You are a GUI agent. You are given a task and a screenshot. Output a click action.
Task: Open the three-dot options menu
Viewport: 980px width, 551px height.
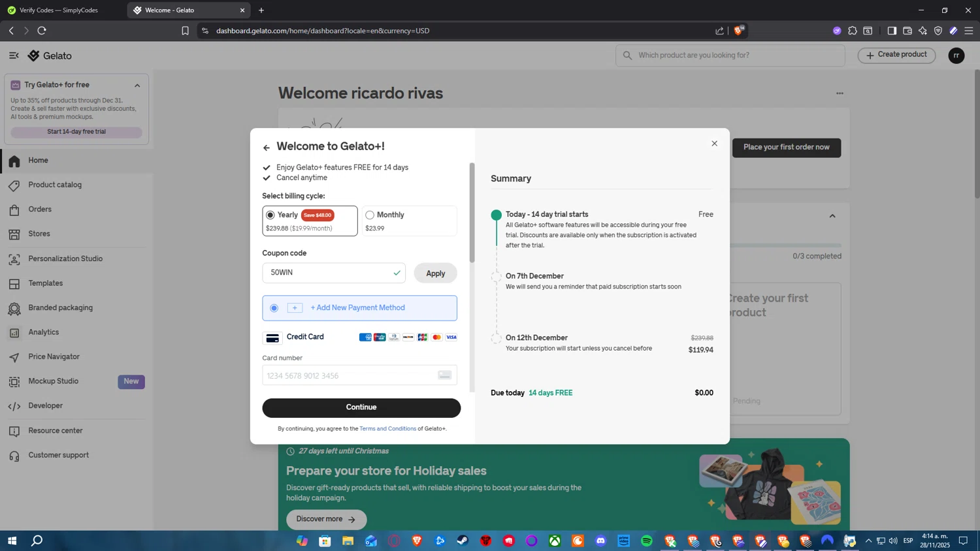click(x=840, y=93)
